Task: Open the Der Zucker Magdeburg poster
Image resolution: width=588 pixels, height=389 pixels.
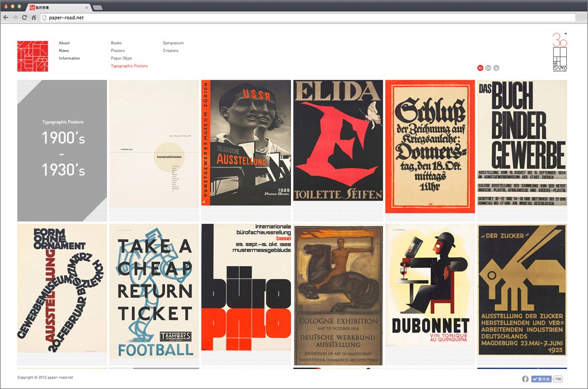Action: tap(522, 290)
